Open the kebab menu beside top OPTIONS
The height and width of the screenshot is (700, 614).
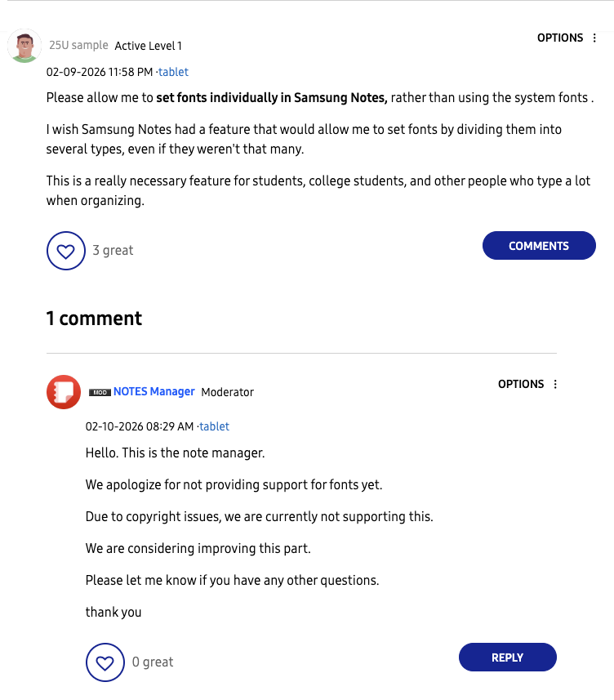coord(597,38)
